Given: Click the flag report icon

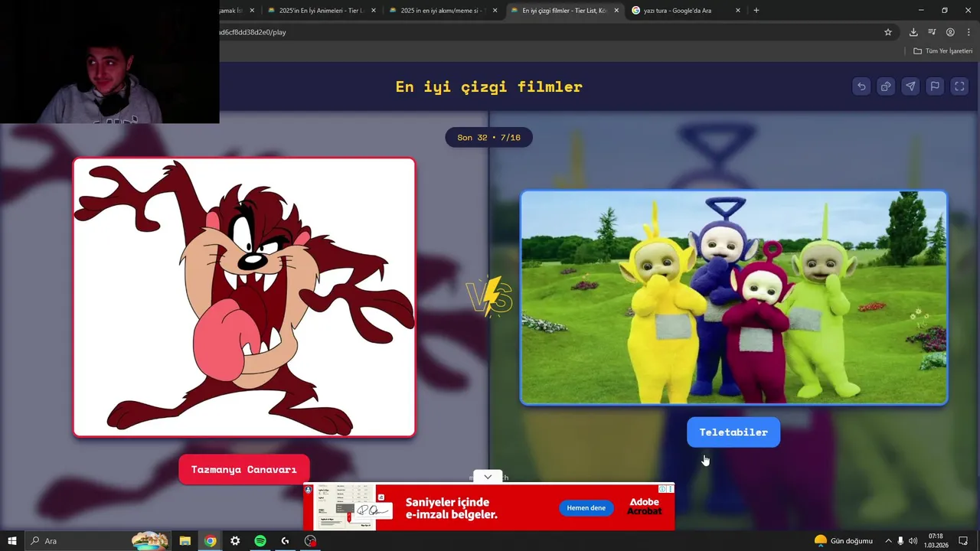Looking at the screenshot, I should [935, 86].
